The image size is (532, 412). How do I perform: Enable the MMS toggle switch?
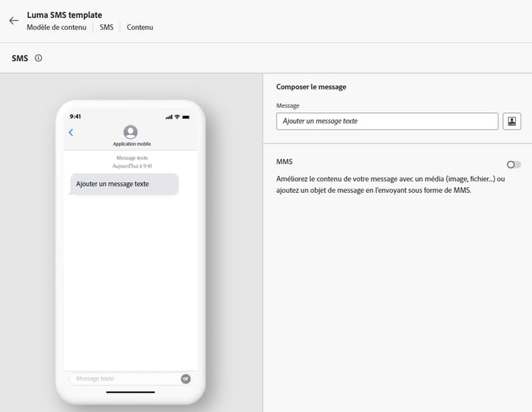[x=514, y=165]
